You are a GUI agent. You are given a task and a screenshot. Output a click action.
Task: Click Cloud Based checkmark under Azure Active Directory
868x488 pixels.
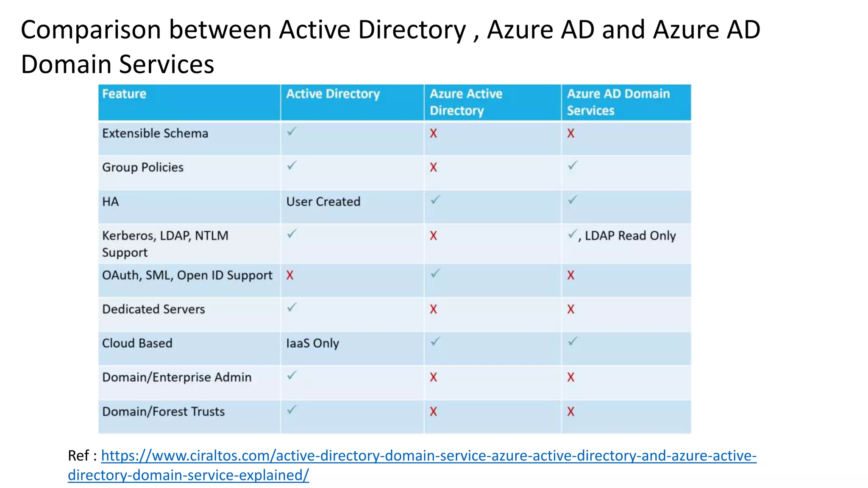coord(435,341)
